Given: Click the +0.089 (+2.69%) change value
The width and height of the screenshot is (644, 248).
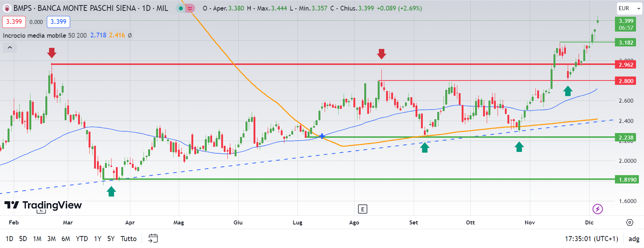Looking at the screenshot, I should click(x=399, y=8).
